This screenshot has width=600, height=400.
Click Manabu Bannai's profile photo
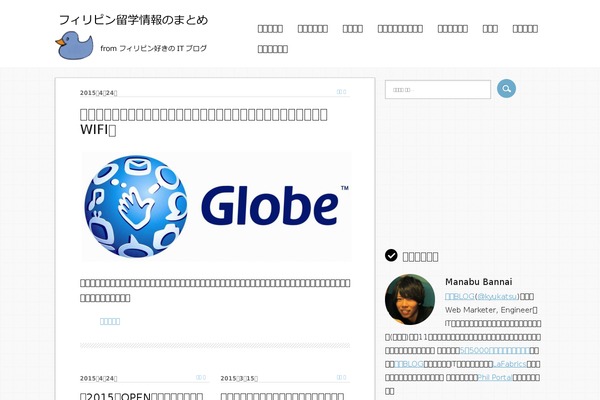pyautogui.click(x=410, y=299)
